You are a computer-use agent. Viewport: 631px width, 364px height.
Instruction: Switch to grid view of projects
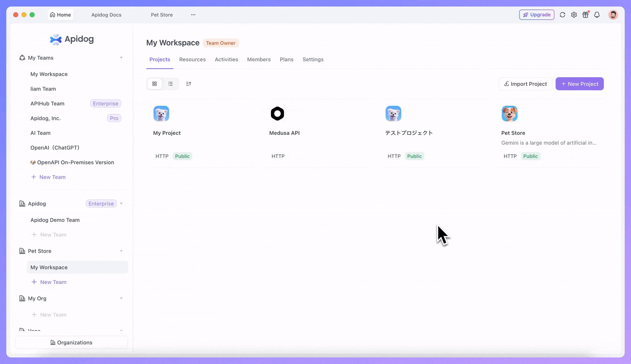[155, 84]
